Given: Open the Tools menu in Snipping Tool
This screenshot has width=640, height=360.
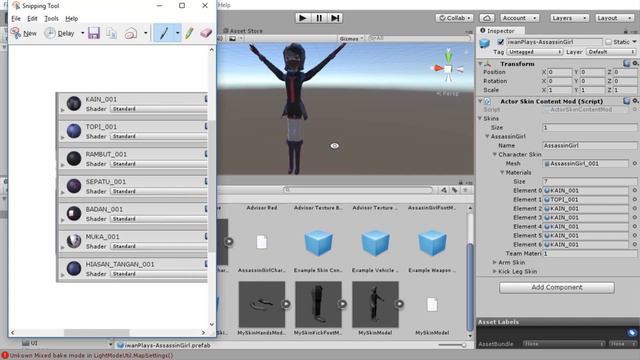Looking at the screenshot, I should tap(51, 18).
